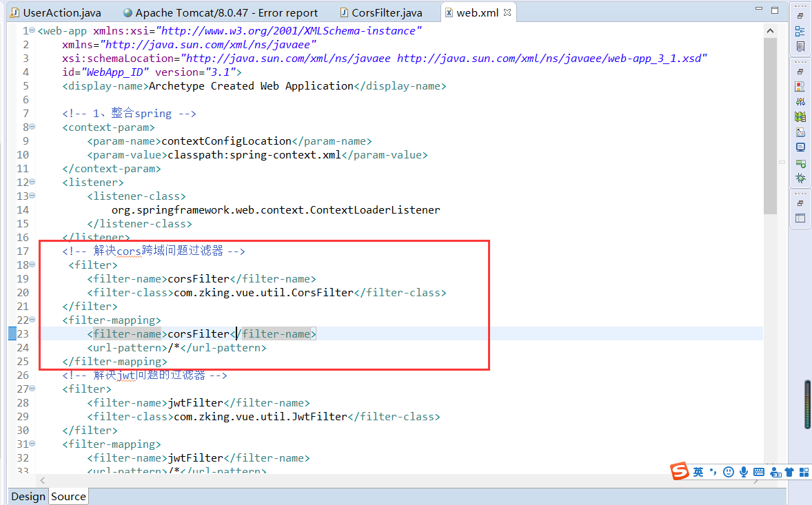Open Sogou soft keyboard icon
Viewport: 812px width, 505px height.
(759, 472)
